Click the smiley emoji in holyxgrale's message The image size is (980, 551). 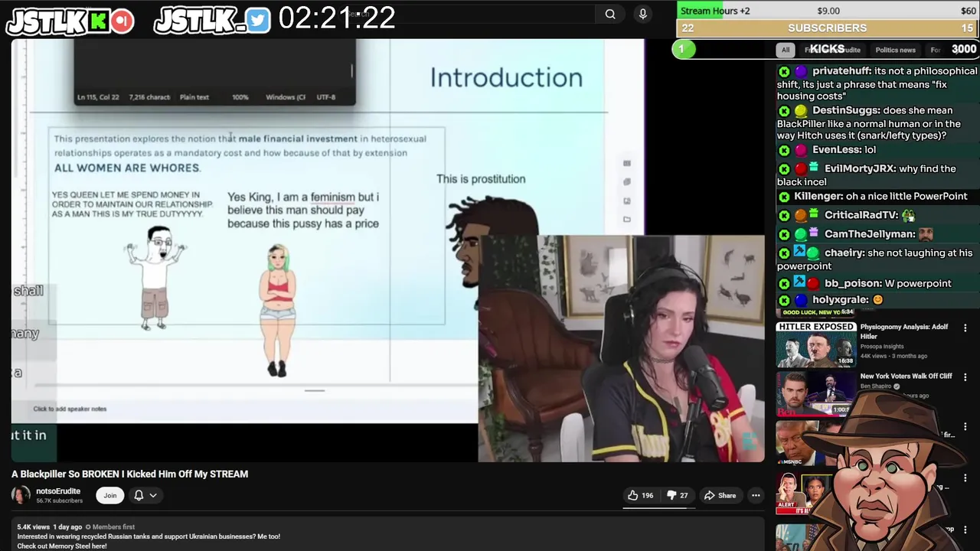pos(878,300)
